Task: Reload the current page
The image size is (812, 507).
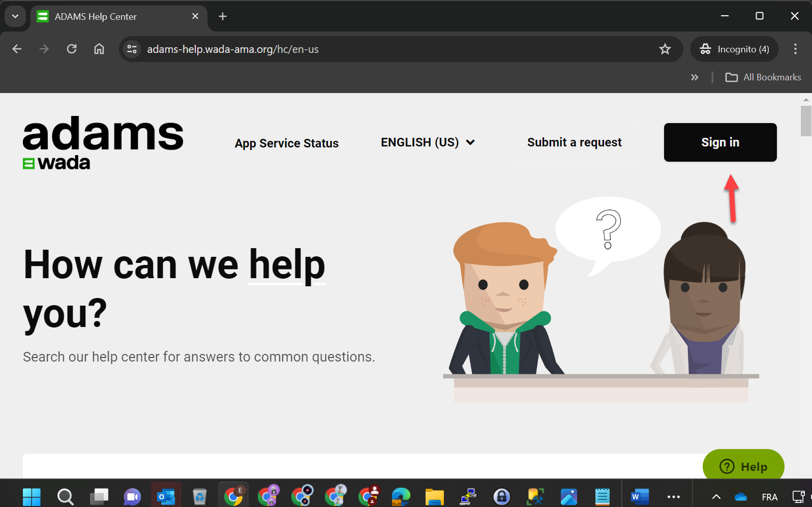Action: 72,49
